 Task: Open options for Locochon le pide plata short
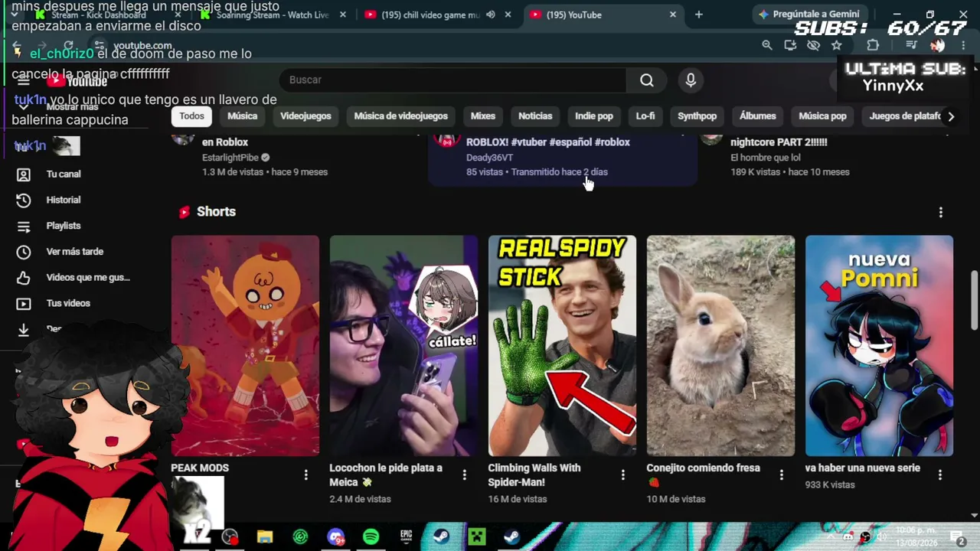tap(464, 475)
